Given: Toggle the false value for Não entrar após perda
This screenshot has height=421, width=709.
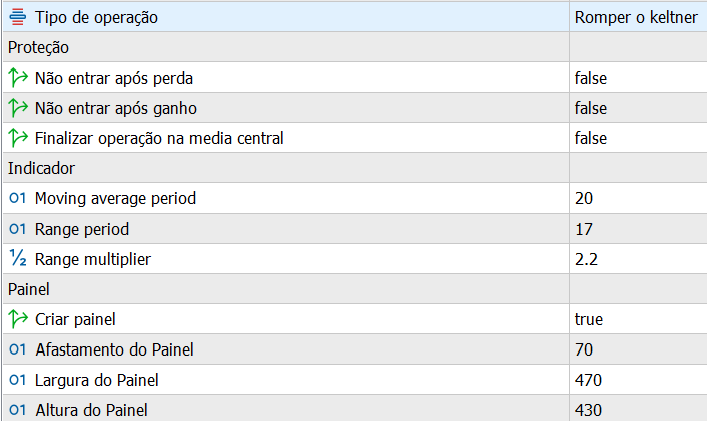Looking at the screenshot, I should [x=591, y=77].
